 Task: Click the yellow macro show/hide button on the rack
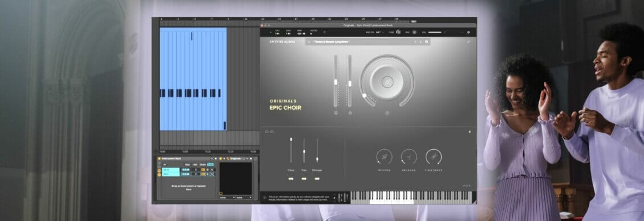coord(160,170)
